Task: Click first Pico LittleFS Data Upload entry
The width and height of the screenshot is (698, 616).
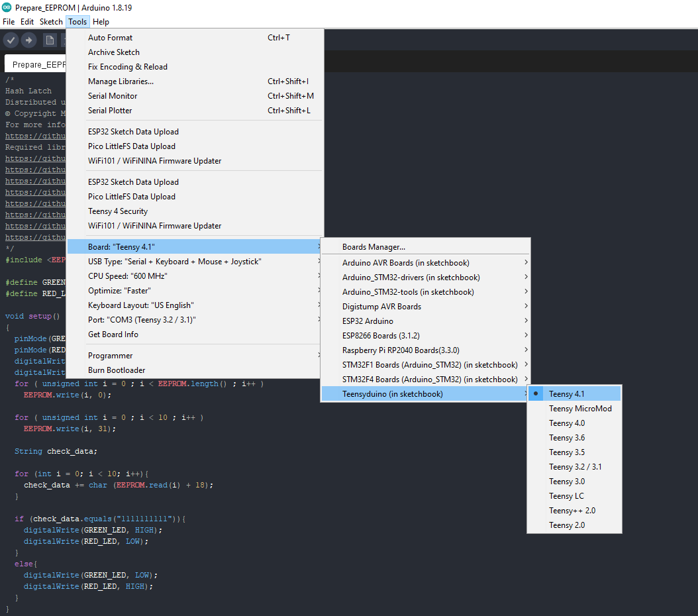Action: 195,146
